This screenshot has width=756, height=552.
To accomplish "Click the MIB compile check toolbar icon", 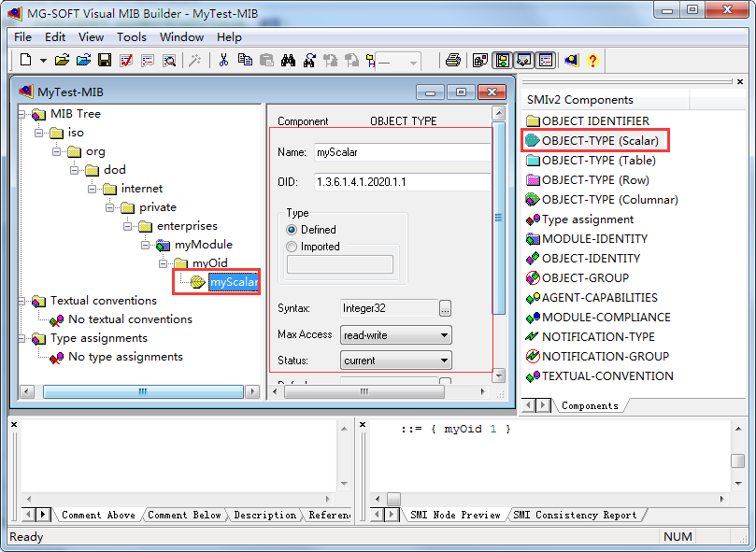I will [x=126, y=61].
